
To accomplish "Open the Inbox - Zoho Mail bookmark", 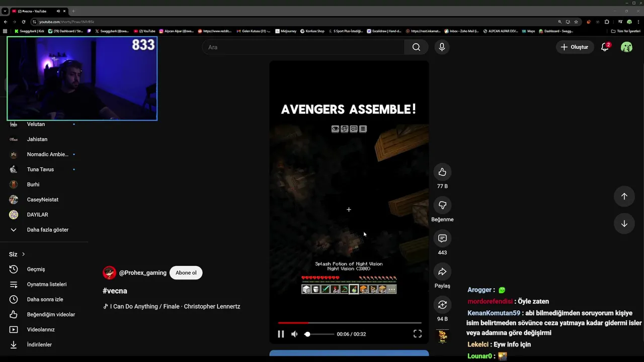I will click(461, 31).
